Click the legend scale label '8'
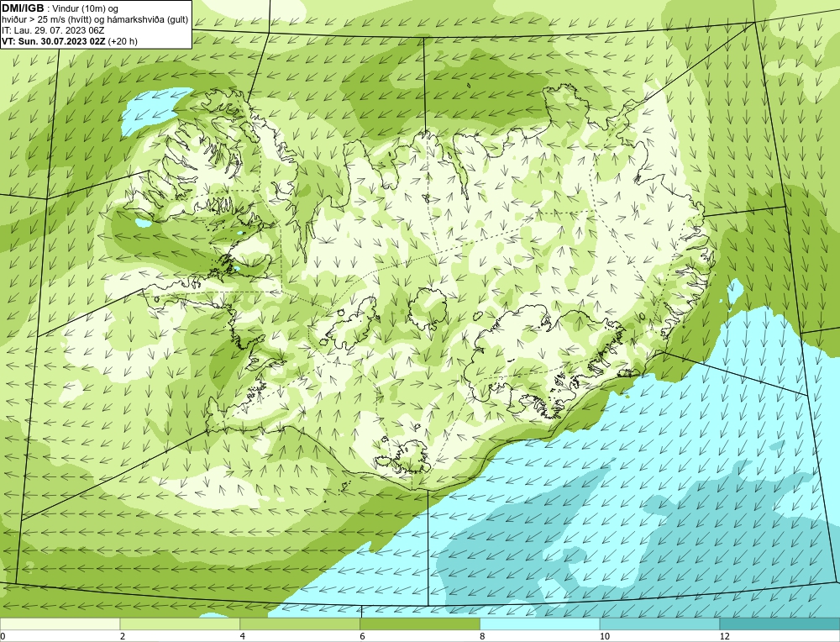 (482, 637)
